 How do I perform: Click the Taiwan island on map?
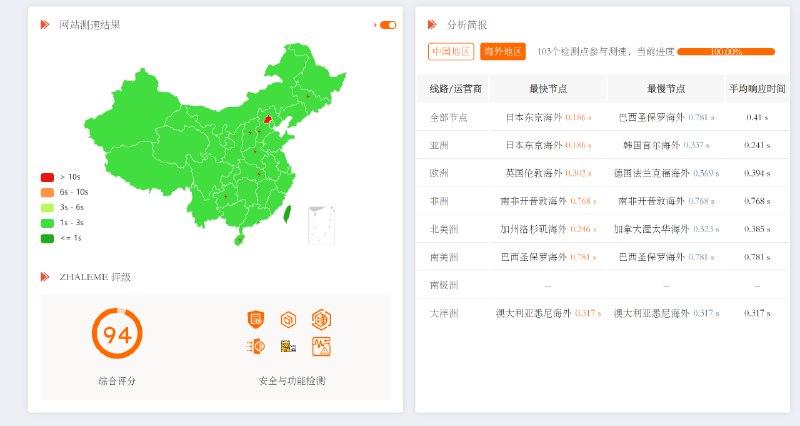(287, 214)
